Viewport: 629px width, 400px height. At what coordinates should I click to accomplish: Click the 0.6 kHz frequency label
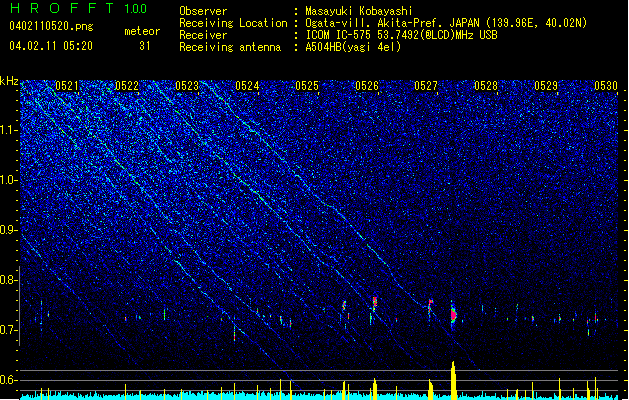(9, 380)
